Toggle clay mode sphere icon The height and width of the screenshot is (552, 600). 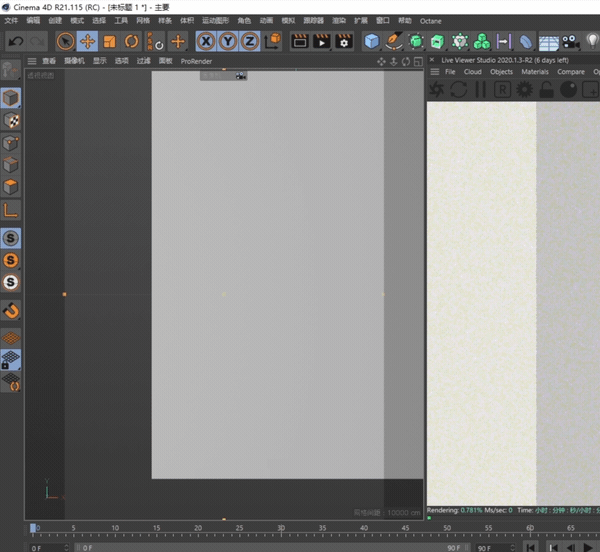pos(568,90)
